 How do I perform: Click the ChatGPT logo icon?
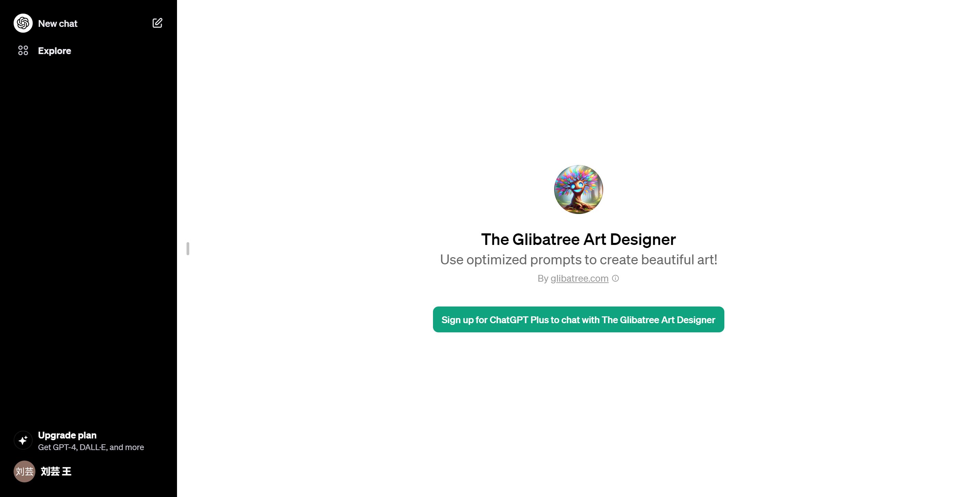(23, 23)
